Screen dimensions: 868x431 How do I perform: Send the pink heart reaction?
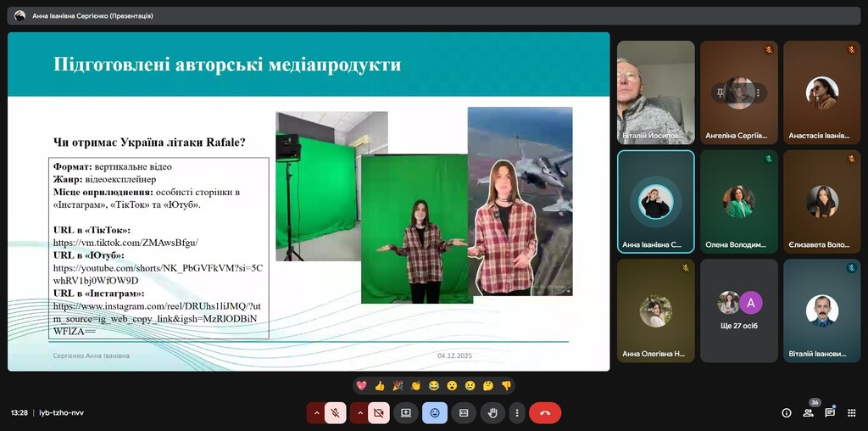[361, 385]
